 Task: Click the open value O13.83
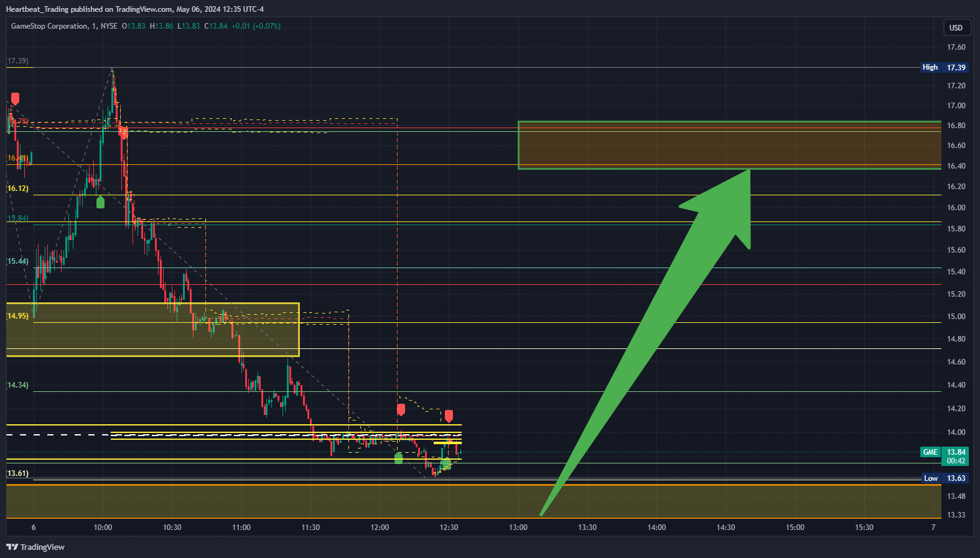tap(134, 26)
